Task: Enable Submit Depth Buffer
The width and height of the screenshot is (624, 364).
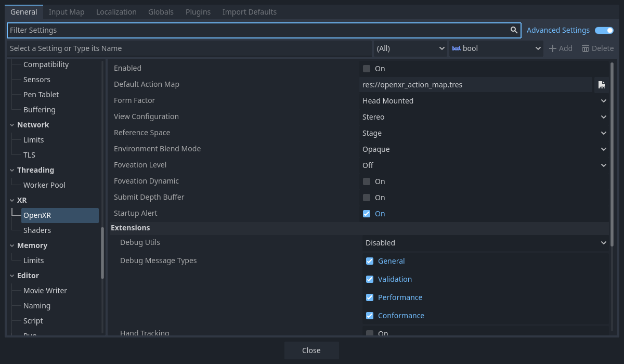Action: (367, 197)
